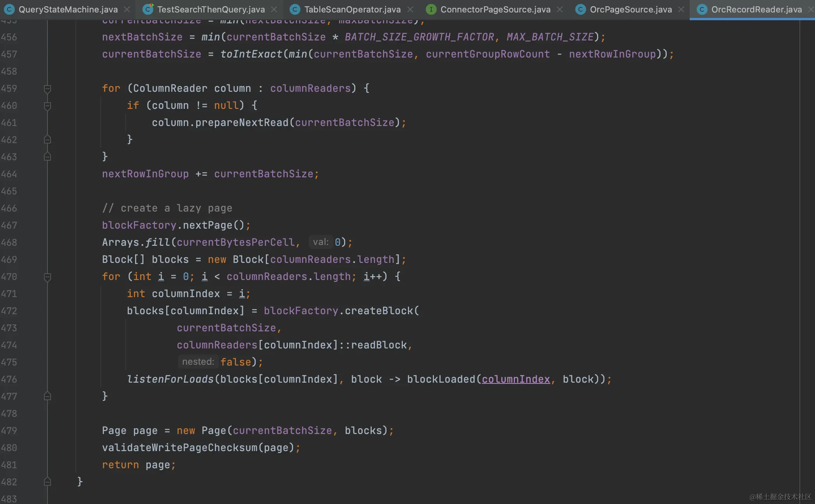Click the TestSearchThenQuery.java test class icon
The image size is (815, 504).
(148, 9)
